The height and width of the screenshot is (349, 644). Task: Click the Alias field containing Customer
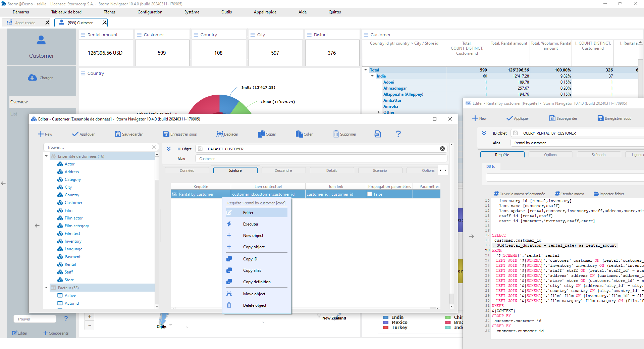tap(321, 159)
